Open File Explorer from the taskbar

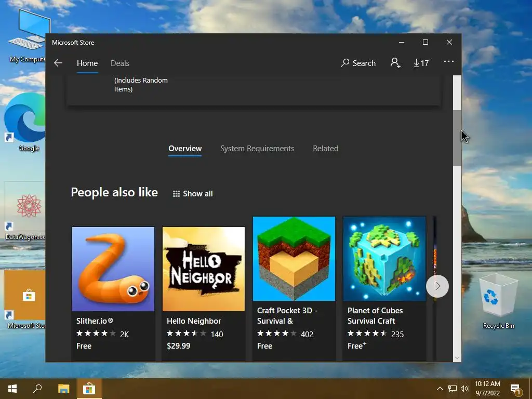click(63, 389)
